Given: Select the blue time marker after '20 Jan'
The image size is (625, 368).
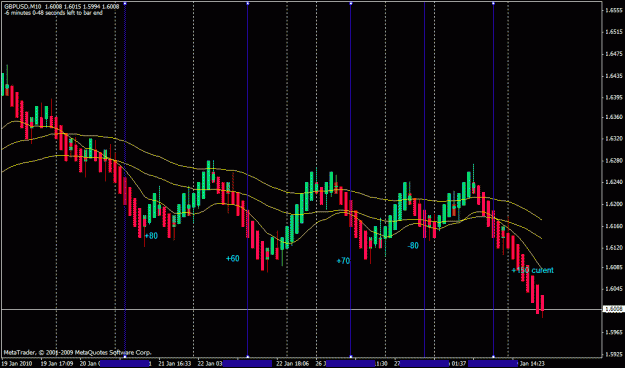Looking at the screenshot, I should pyautogui.click(x=124, y=364).
